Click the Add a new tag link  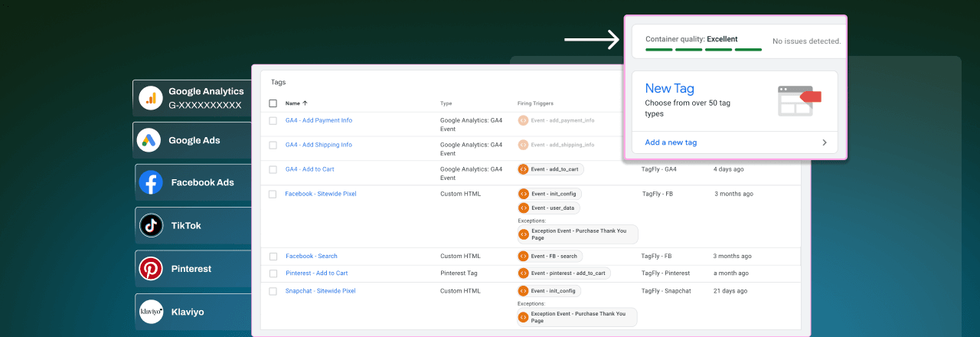click(671, 142)
